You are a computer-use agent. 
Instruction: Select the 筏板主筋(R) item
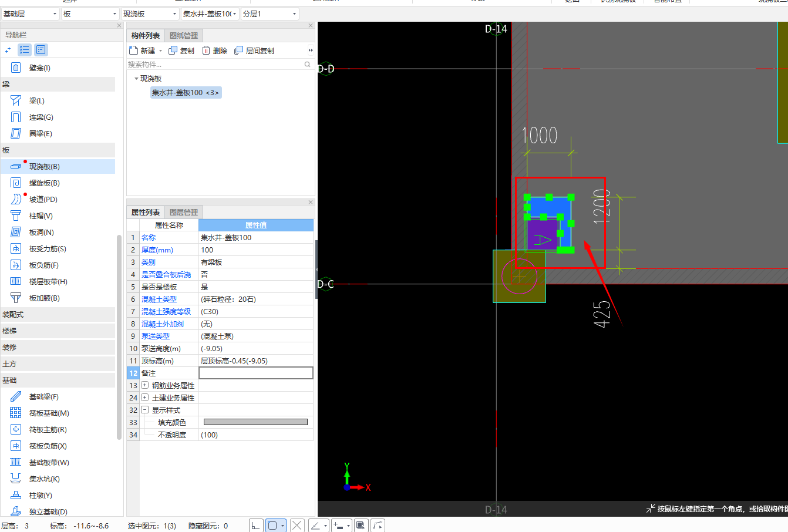[x=58, y=430]
